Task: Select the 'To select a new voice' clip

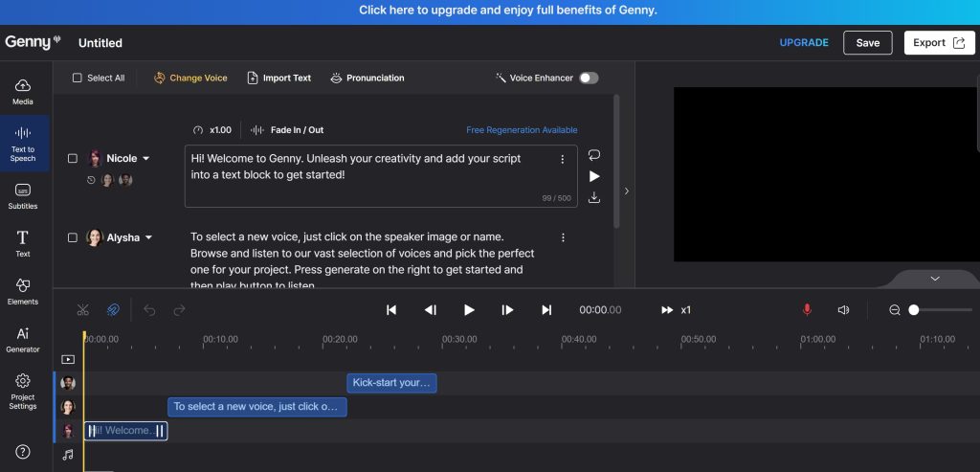Action: 256,406
